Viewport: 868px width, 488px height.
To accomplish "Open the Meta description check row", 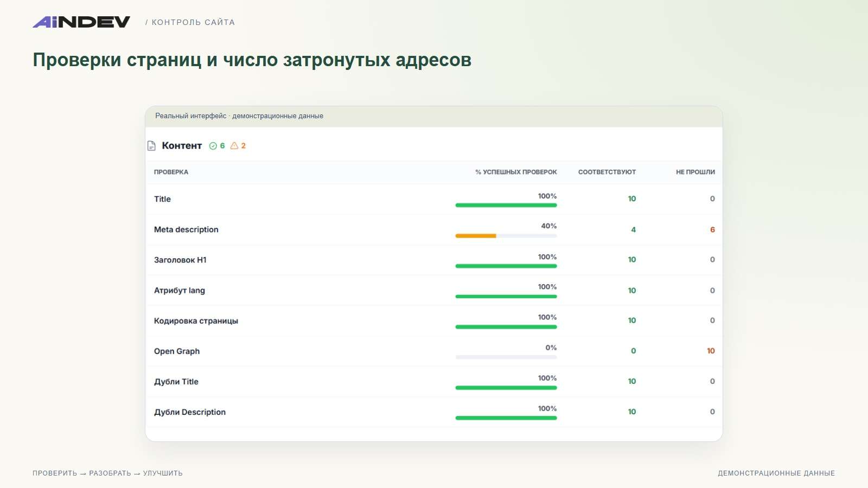I will click(x=434, y=229).
